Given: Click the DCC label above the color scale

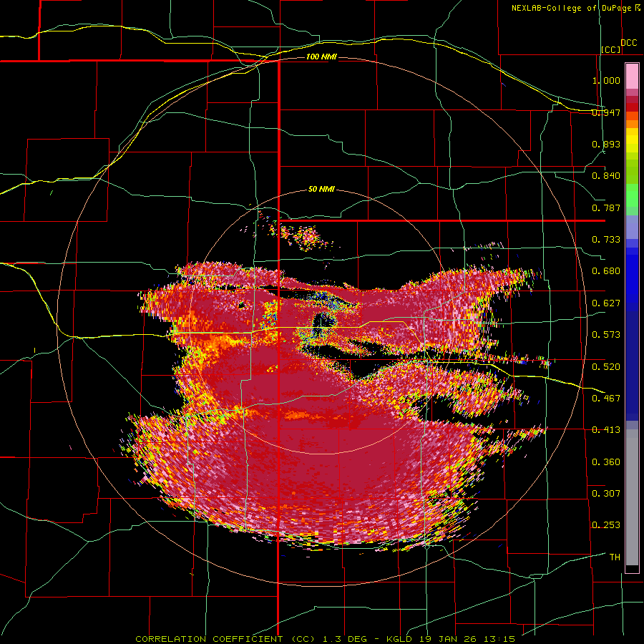Looking at the screenshot, I should pyautogui.click(x=628, y=43).
